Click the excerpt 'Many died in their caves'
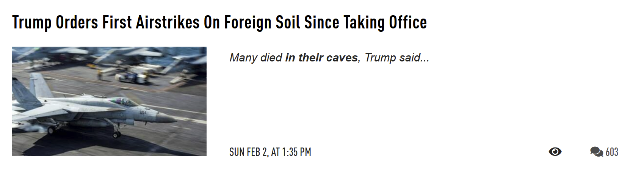This screenshot has width=644, height=179. tap(294, 58)
